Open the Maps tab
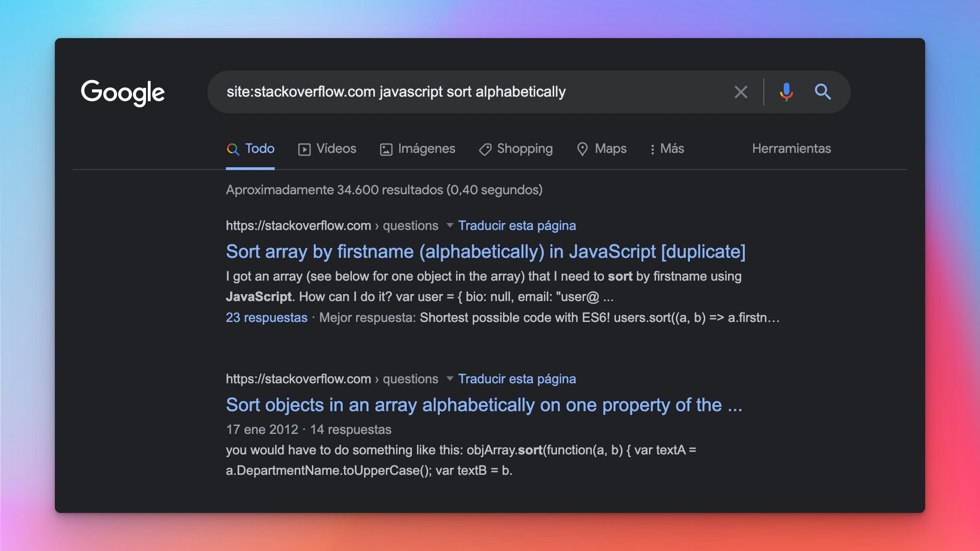Viewport: 980px width, 551px height. tap(602, 149)
